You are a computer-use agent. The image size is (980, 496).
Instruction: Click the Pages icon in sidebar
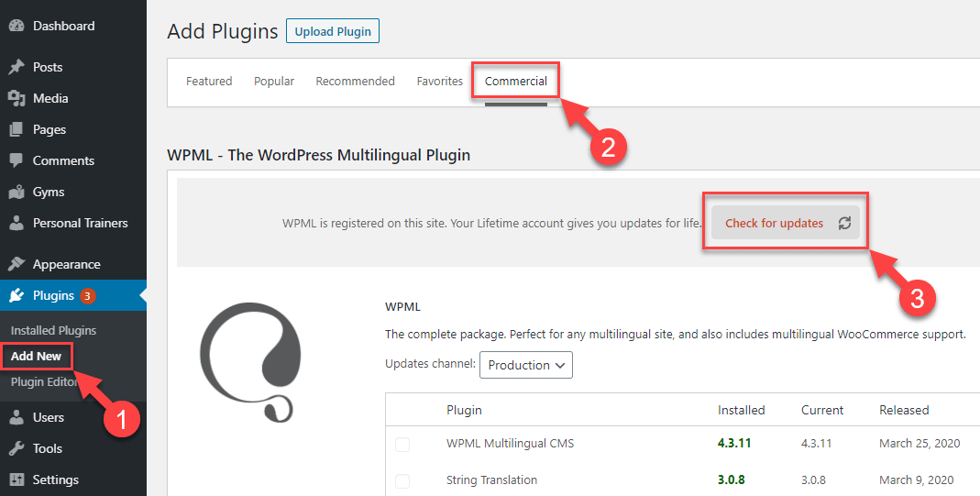click(17, 130)
